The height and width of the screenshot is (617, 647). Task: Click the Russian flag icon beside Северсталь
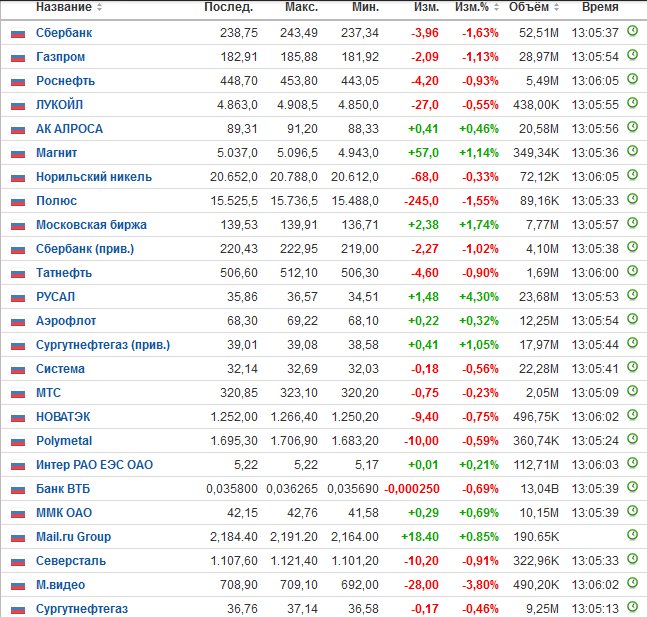(18, 562)
